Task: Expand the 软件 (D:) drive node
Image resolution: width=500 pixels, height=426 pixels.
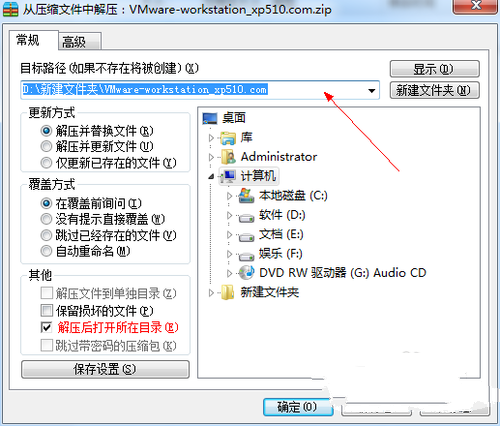Action: [229, 215]
